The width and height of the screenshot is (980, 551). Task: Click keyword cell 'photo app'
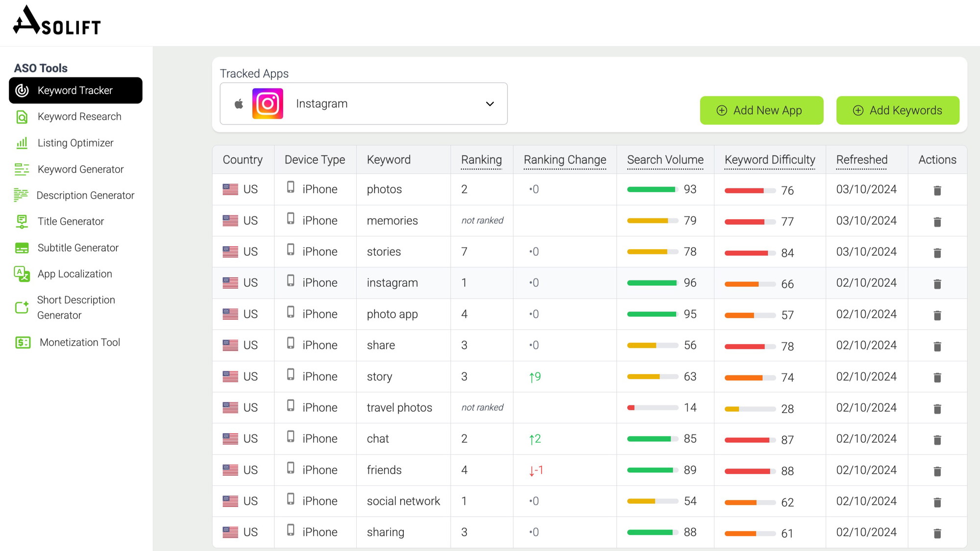click(392, 314)
